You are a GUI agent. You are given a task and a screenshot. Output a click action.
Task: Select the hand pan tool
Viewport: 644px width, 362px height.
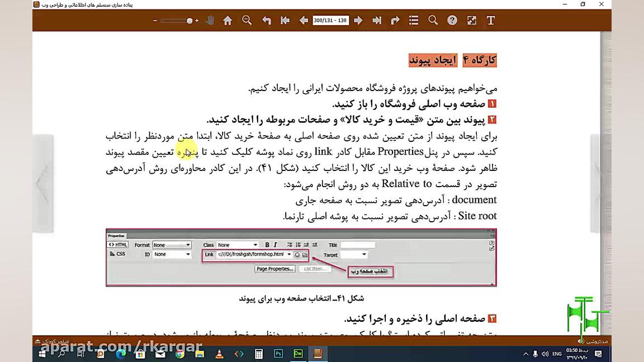[210, 20]
